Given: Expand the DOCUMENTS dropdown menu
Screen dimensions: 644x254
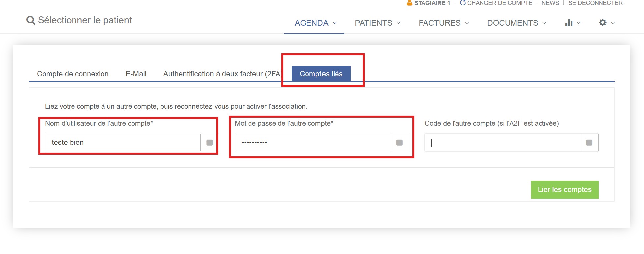Looking at the screenshot, I should click(517, 23).
